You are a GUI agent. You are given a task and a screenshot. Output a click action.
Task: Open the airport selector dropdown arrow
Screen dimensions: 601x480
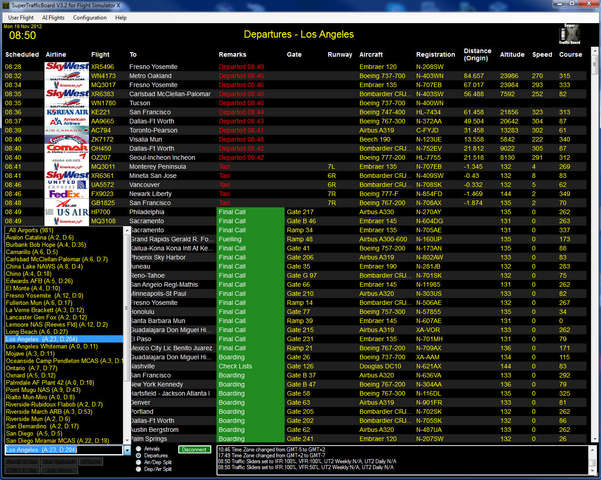click(127, 450)
